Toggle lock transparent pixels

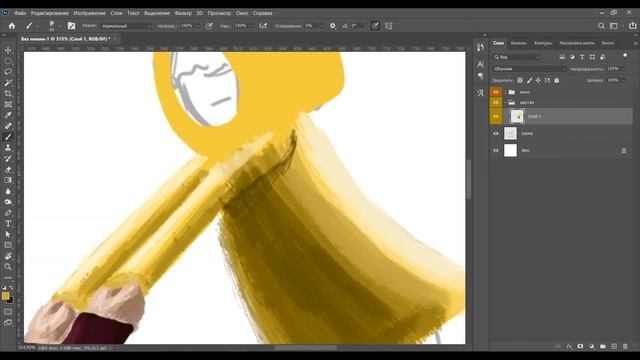point(520,80)
